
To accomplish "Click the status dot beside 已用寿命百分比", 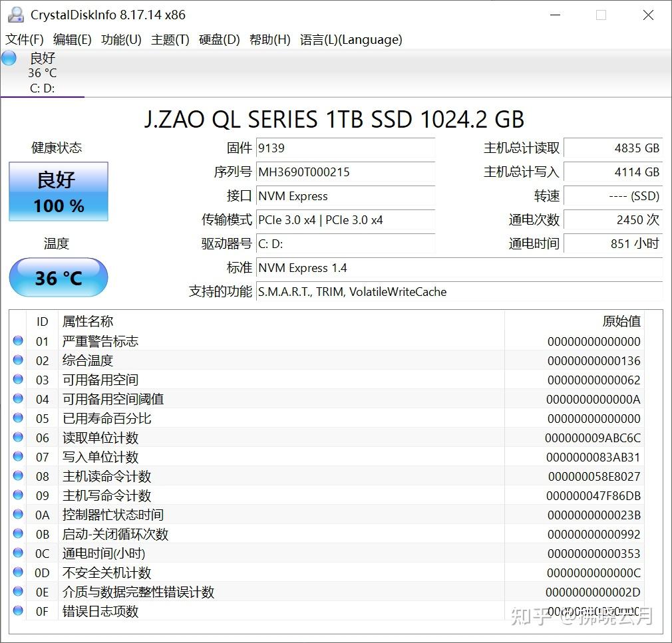I will 17,418.
